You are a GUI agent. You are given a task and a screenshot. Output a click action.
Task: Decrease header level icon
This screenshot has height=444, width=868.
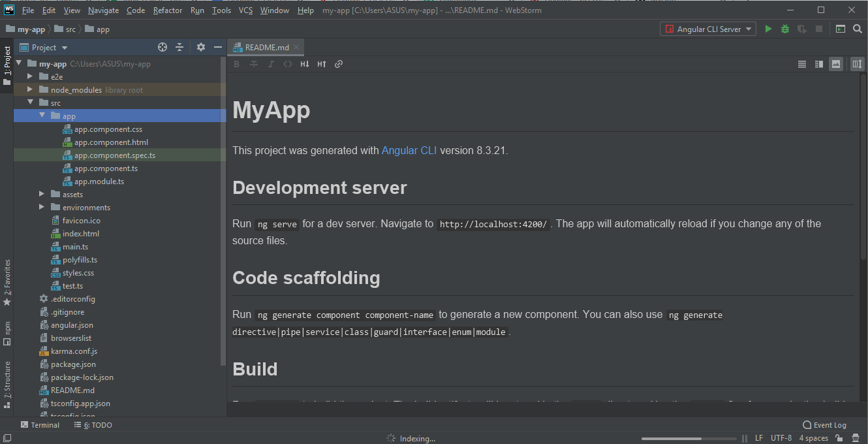click(305, 64)
